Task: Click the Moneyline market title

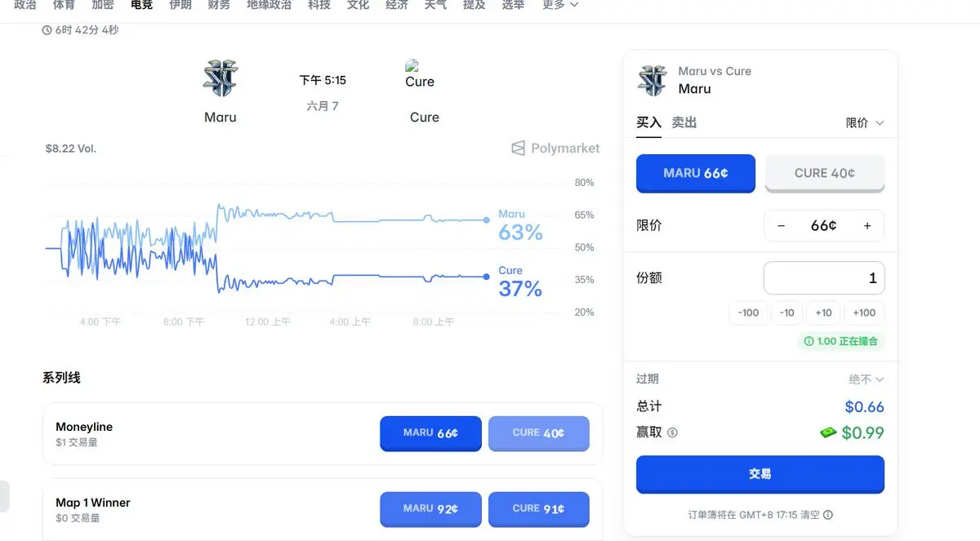Action: (84, 427)
